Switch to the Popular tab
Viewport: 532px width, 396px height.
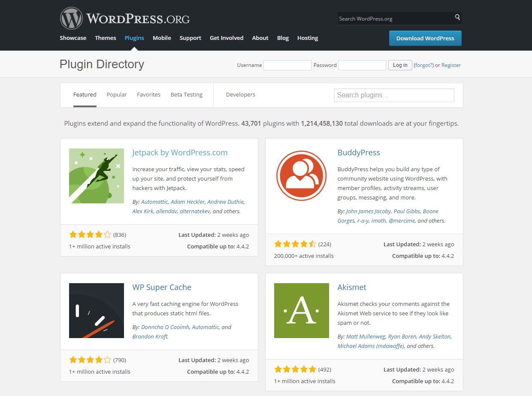pyautogui.click(x=117, y=95)
